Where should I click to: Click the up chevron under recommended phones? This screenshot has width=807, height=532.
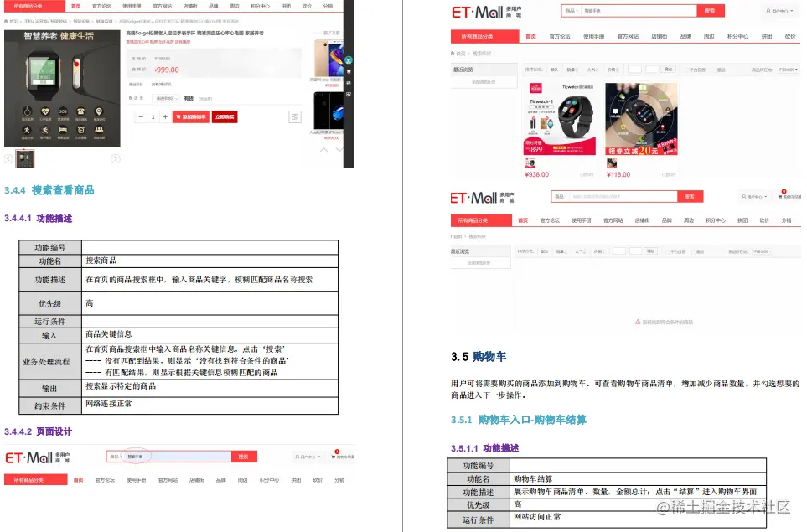click(323, 150)
